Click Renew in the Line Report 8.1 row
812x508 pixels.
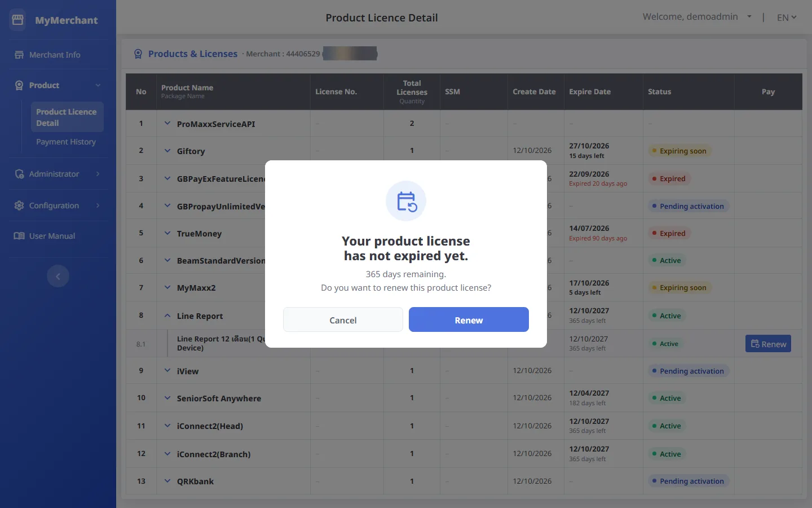point(768,344)
